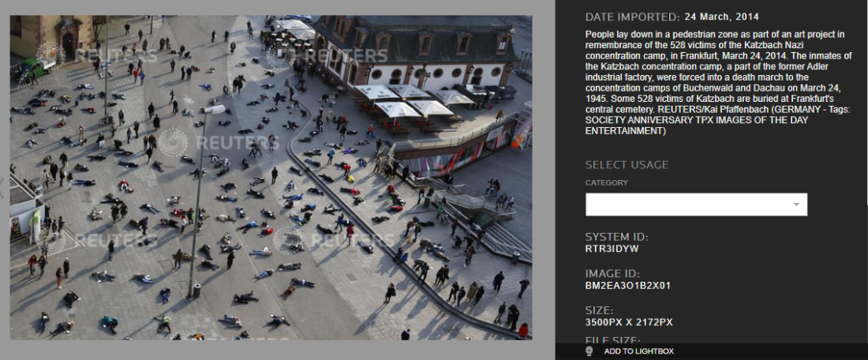Screen dimensions: 868x360
Task: Click the main Frankfurt plaza photo
Action: coord(271,177)
